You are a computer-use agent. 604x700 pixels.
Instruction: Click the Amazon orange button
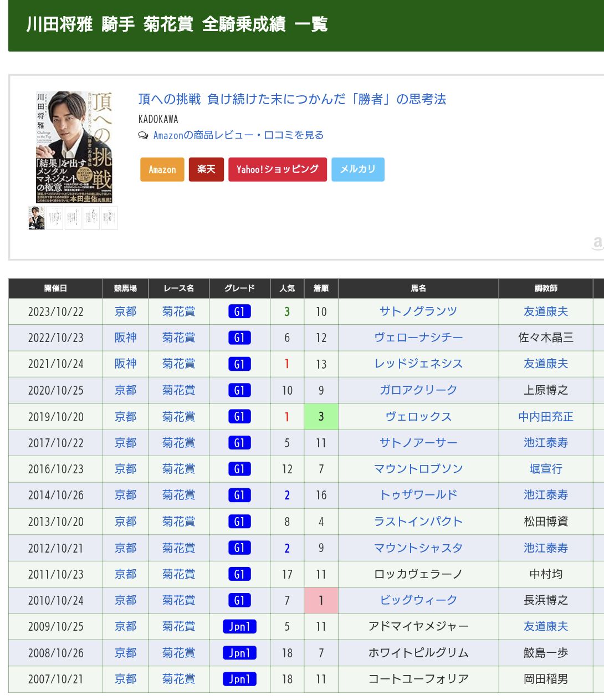tap(162, 170)
